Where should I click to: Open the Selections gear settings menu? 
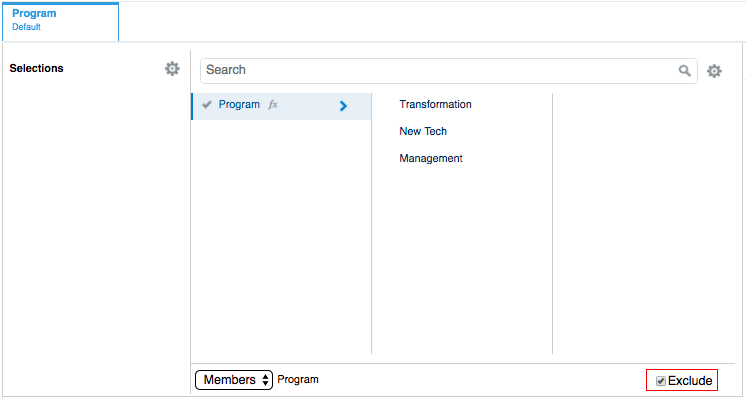[172, 69]
